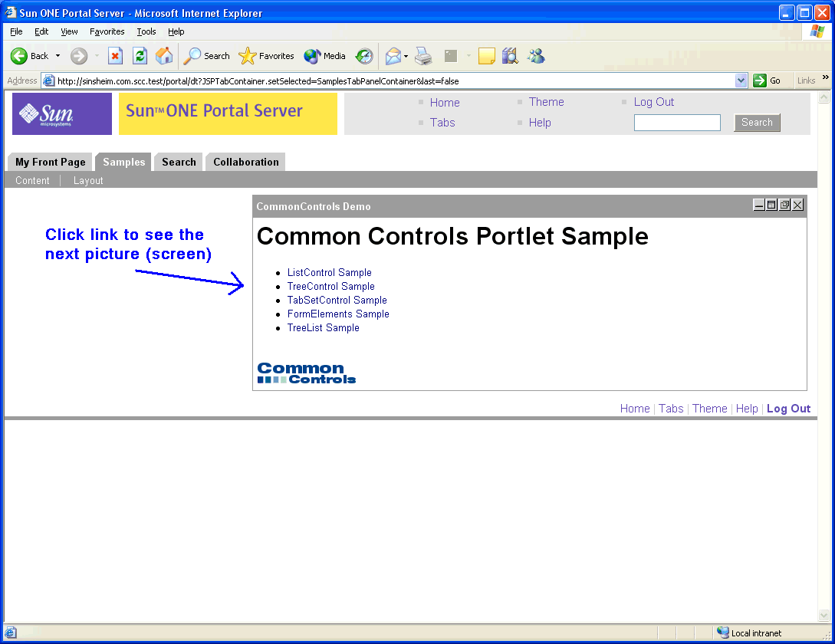Show the History pane icon
The image size is (835, 644).
(x=364, y=56)
